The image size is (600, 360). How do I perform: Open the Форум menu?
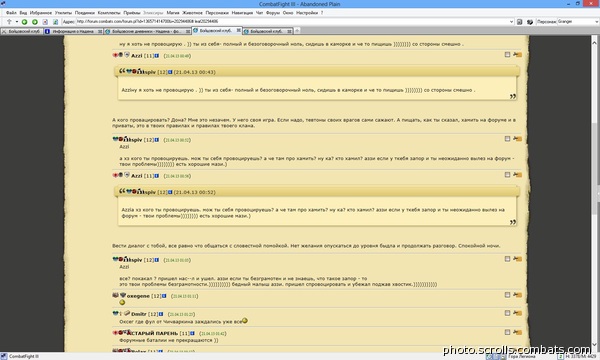point(273,13)
